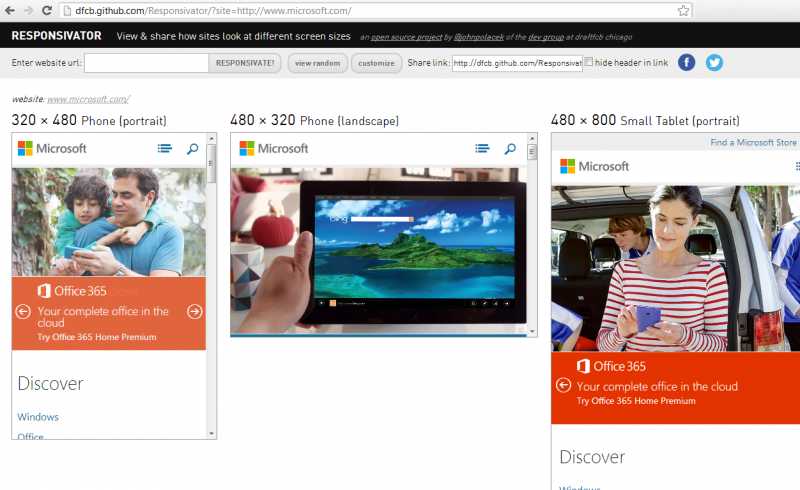Click the RESPONSIVATE! button
Image resolution: width=800 pixels, height=490 pixels.
pyautogui.click(x=245, y=63)
